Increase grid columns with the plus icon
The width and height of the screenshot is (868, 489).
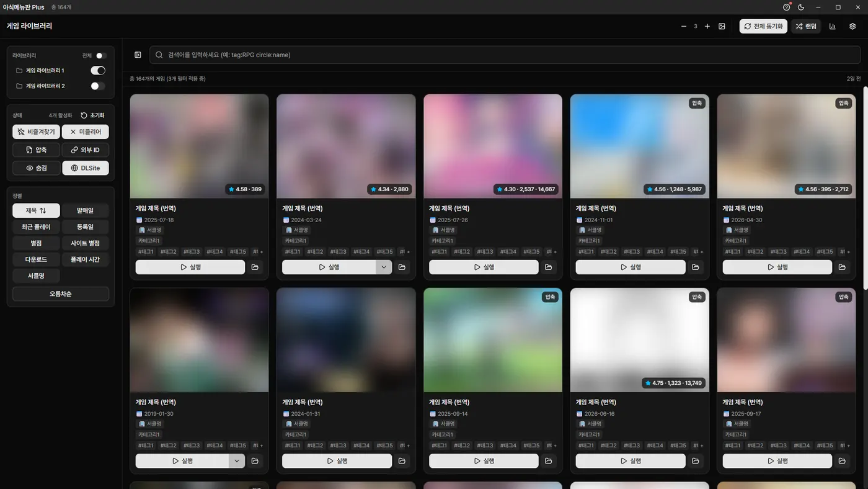point(707,27)
